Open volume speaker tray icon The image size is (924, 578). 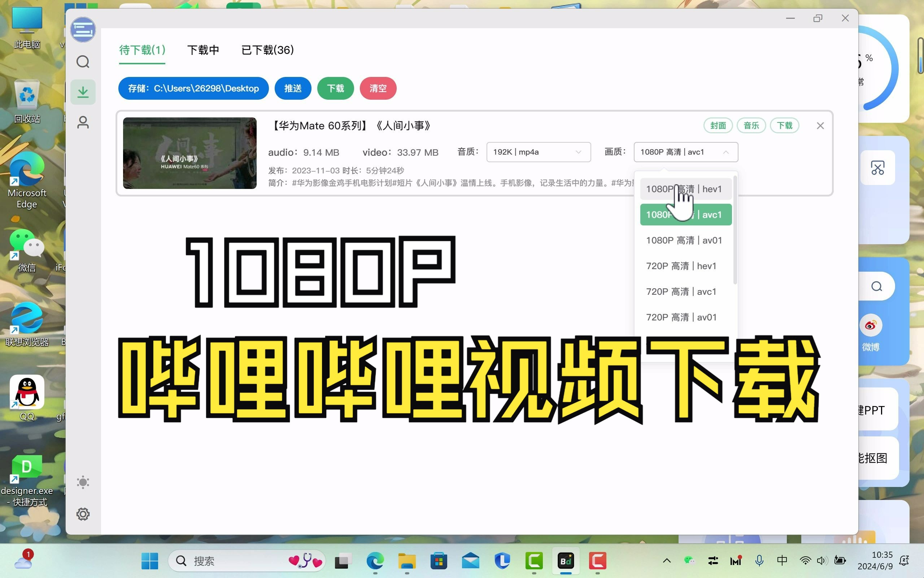(821, 561)
